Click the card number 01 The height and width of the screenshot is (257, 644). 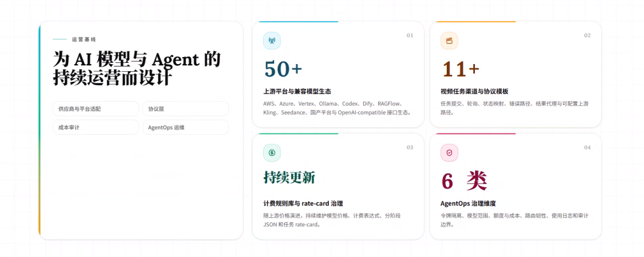(x=410, y=35)
